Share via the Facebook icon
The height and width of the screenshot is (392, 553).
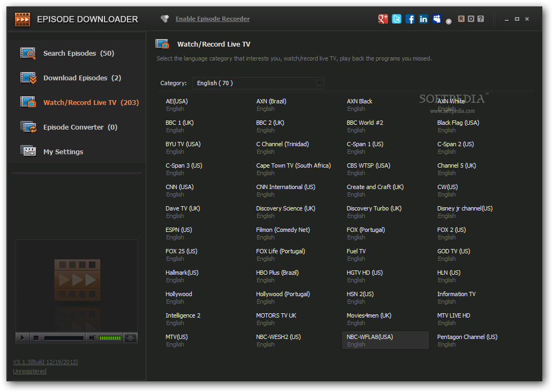[x=410, y=19]
